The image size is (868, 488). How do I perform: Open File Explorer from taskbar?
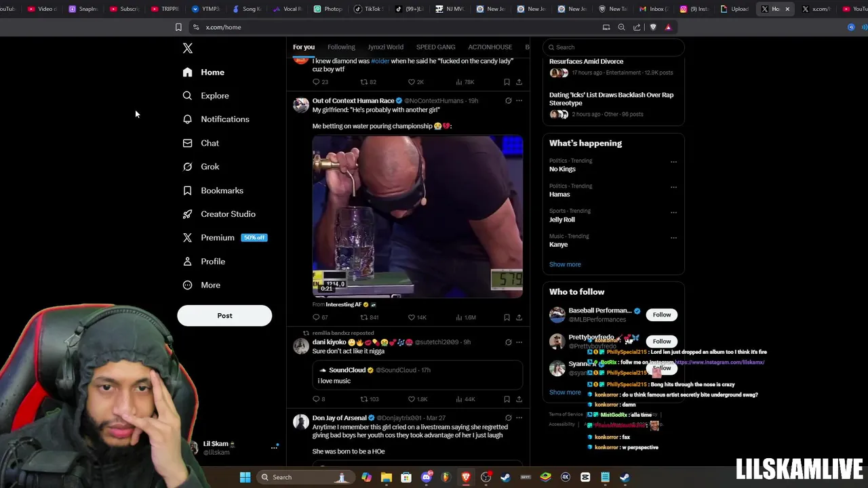pos(387,477)
